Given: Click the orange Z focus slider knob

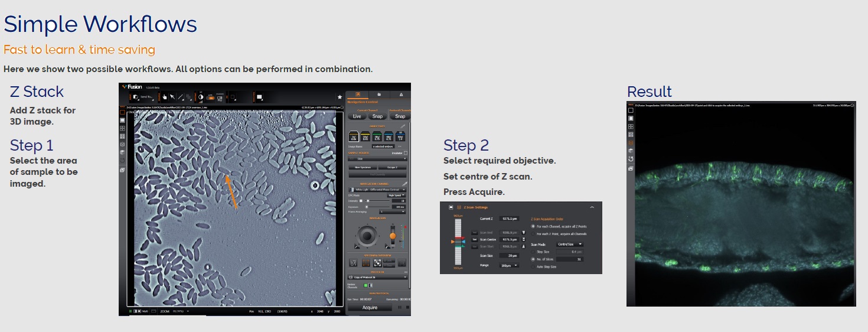Looking at the screenshot, I should click(392, 236).
